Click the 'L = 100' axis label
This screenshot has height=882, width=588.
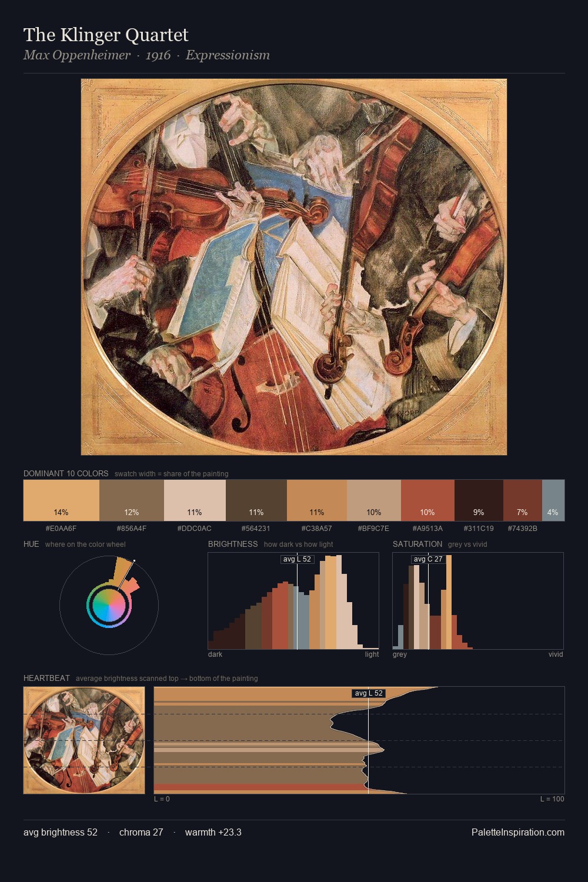pyautogui.click(x=552, y=799)
